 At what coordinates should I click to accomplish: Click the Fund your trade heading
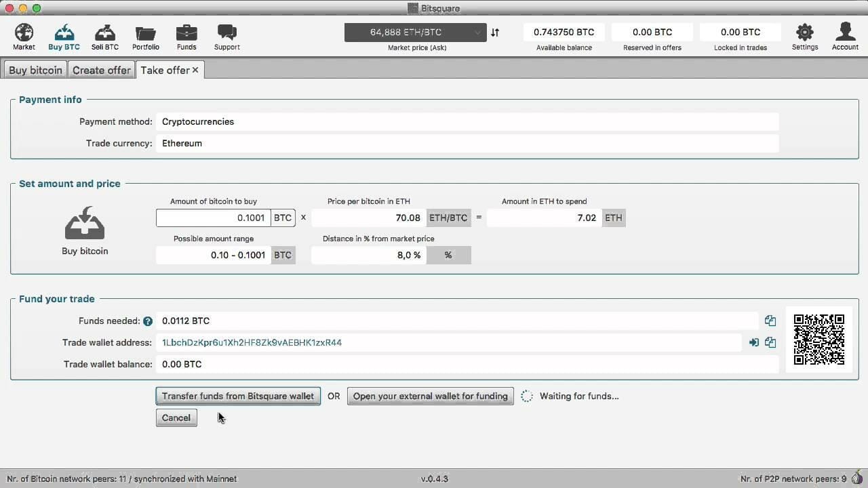pos(57,298)
